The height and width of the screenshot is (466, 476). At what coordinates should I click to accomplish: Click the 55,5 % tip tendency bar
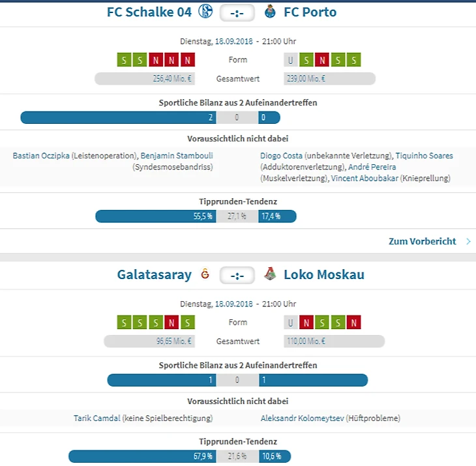[156, 216]
